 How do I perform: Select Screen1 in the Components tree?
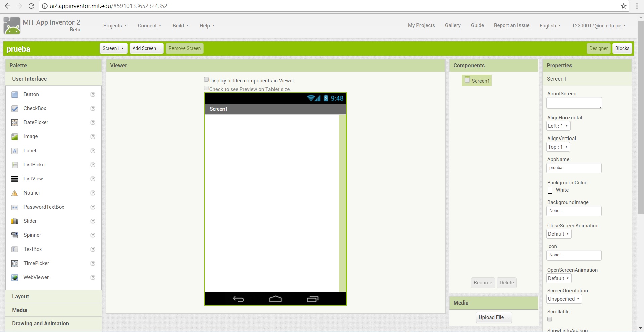477,80
